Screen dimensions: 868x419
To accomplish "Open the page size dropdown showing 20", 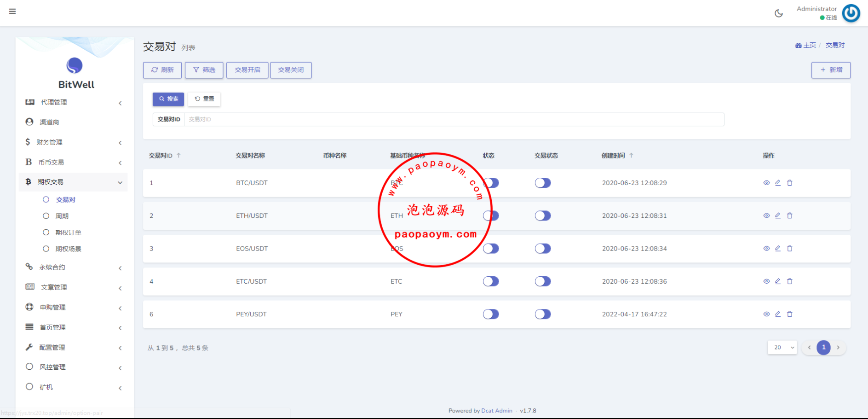I will tap(782, 348).
